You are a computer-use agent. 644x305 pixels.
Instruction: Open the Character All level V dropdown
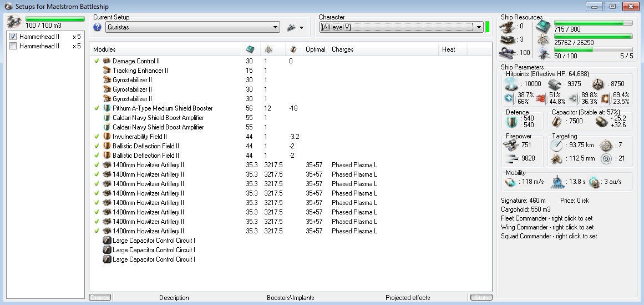401,27
